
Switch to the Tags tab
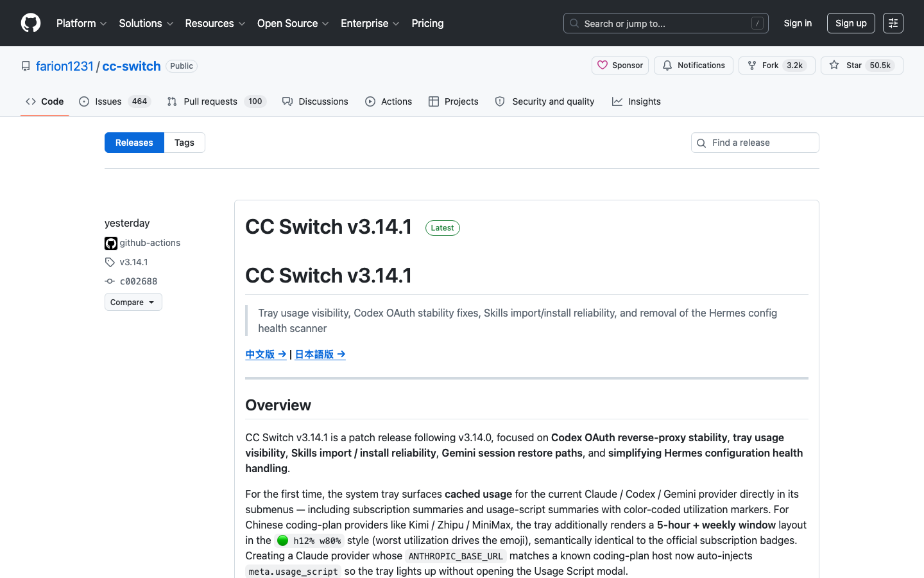pyautogui.click(x=184, y=143)
